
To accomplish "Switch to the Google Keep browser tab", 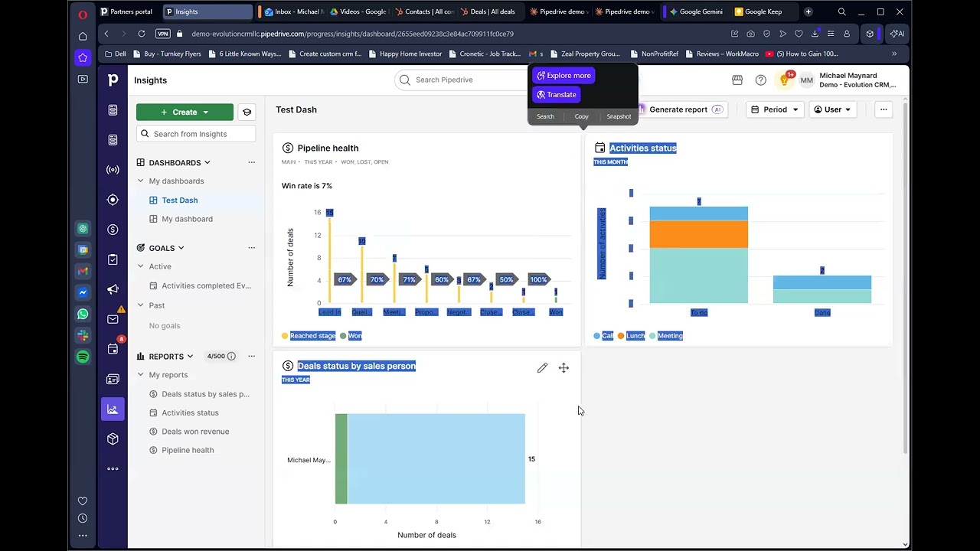I will [x=759, y=11].
